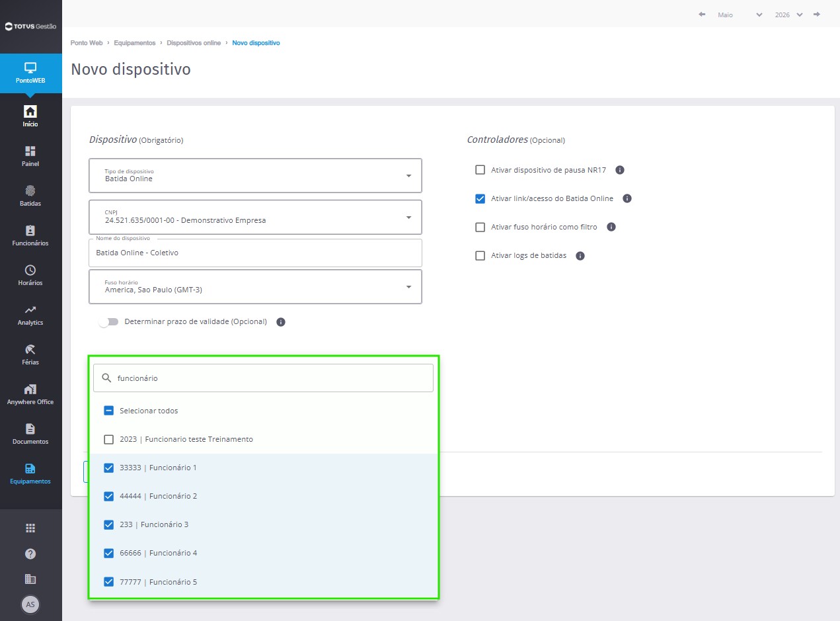
Task: Open the help question mark icon
Action: tap(30, 554)
